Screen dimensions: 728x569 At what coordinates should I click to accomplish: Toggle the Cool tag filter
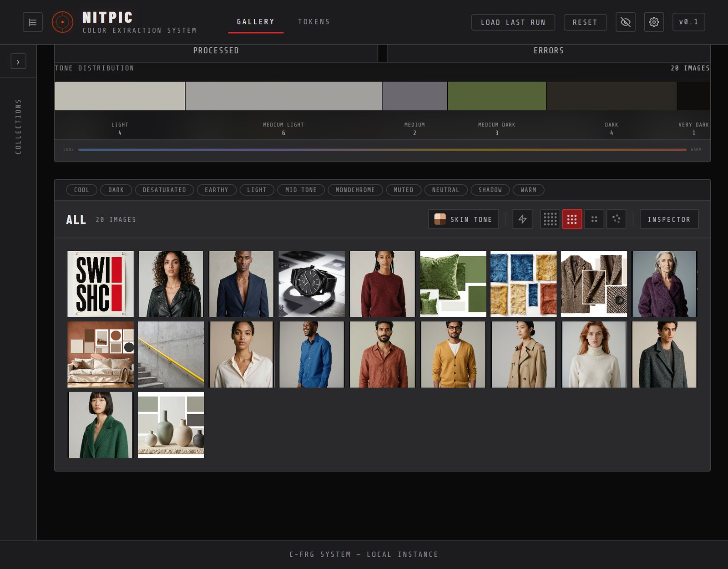pyautogui.click(x=82, y=190)
